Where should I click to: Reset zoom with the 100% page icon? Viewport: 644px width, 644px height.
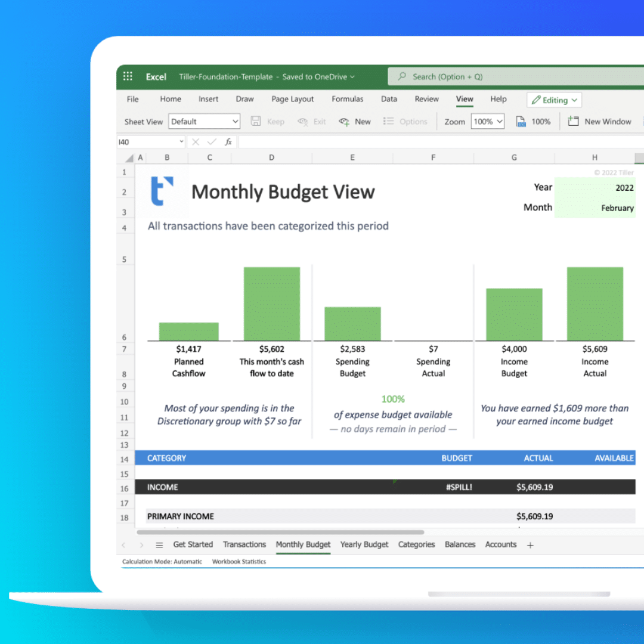[x=521, y=122]
